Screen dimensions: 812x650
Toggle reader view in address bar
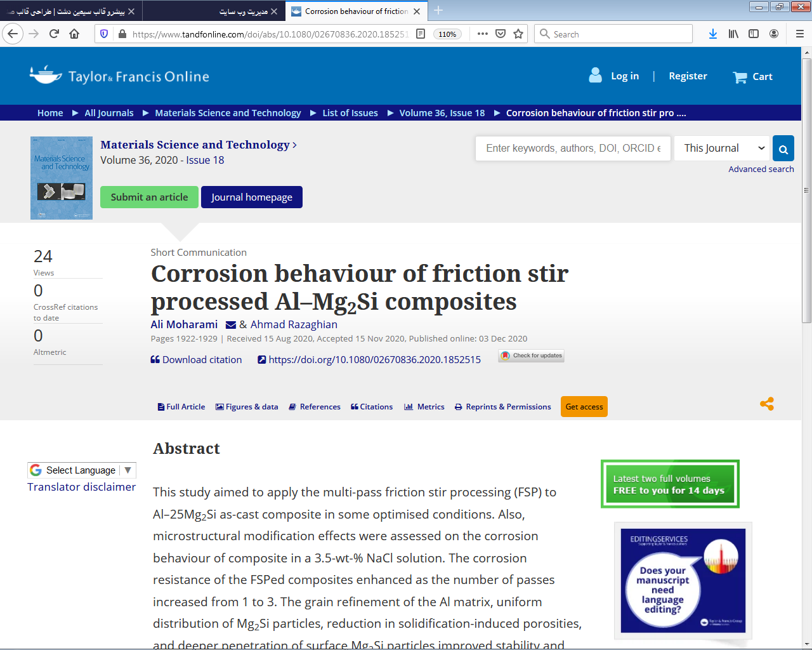421,34
